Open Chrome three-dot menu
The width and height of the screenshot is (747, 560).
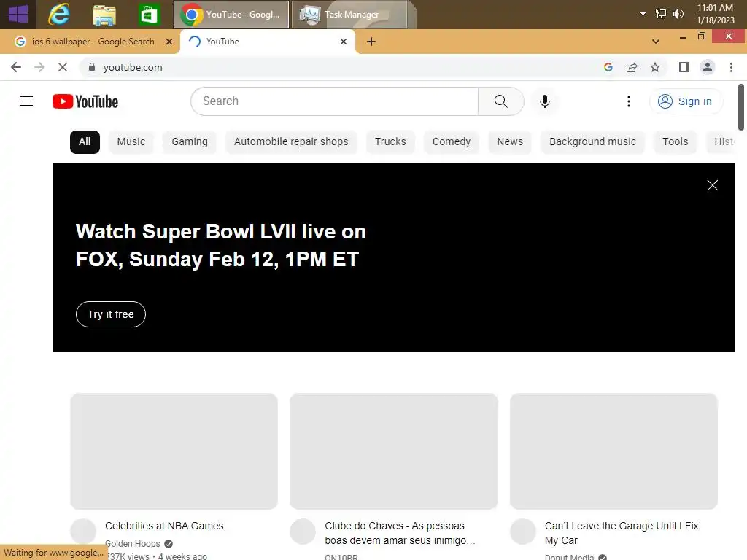pos(731,67)
